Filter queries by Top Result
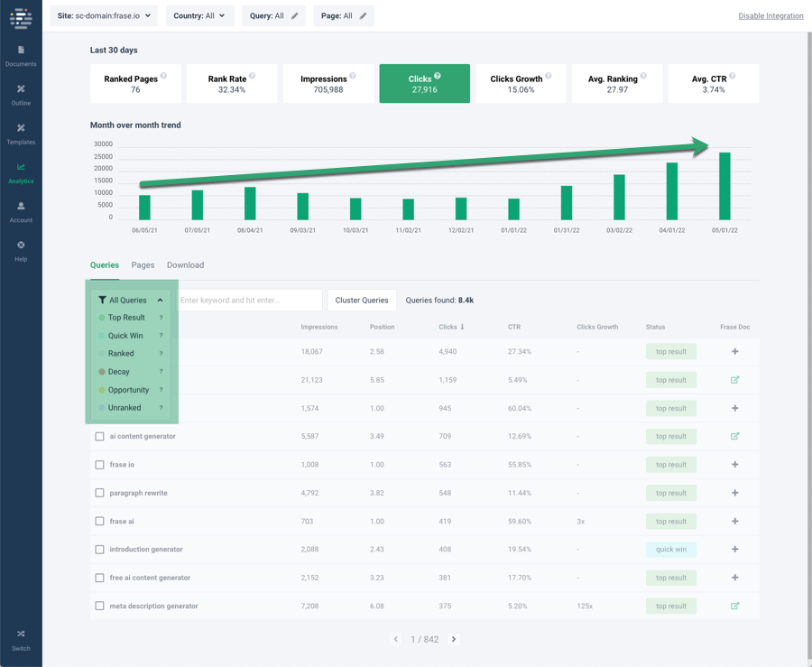 [x=126, y=318]
